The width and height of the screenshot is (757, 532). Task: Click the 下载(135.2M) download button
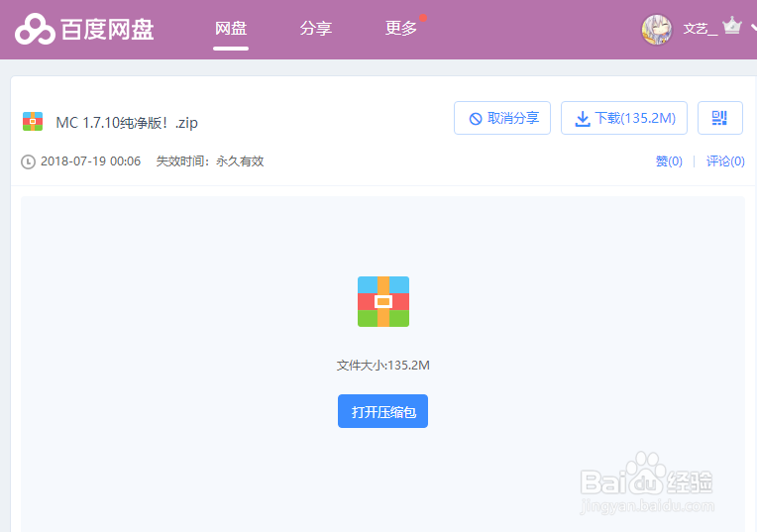pos(624,118)
